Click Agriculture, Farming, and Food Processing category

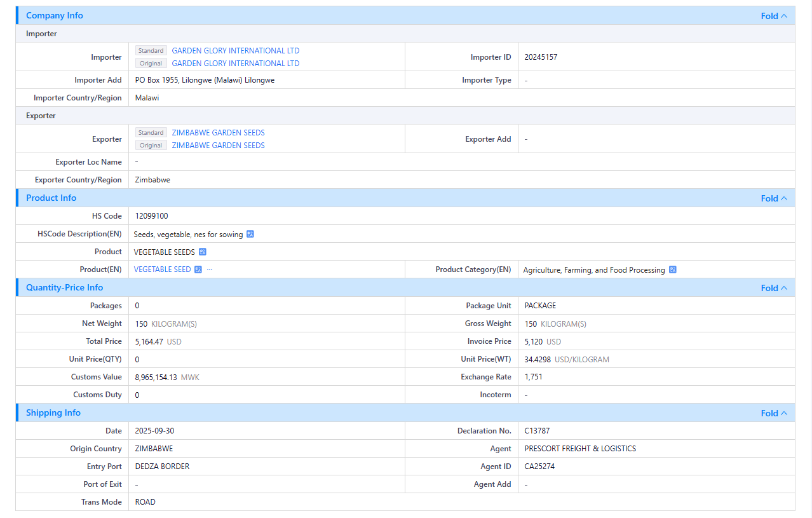coord(594,270)
